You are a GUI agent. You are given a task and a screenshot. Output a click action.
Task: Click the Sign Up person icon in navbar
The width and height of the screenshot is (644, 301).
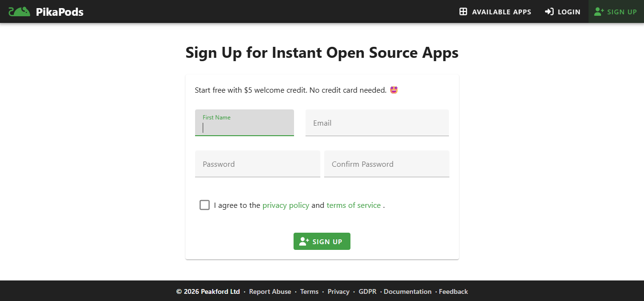[x=599, y=12]
